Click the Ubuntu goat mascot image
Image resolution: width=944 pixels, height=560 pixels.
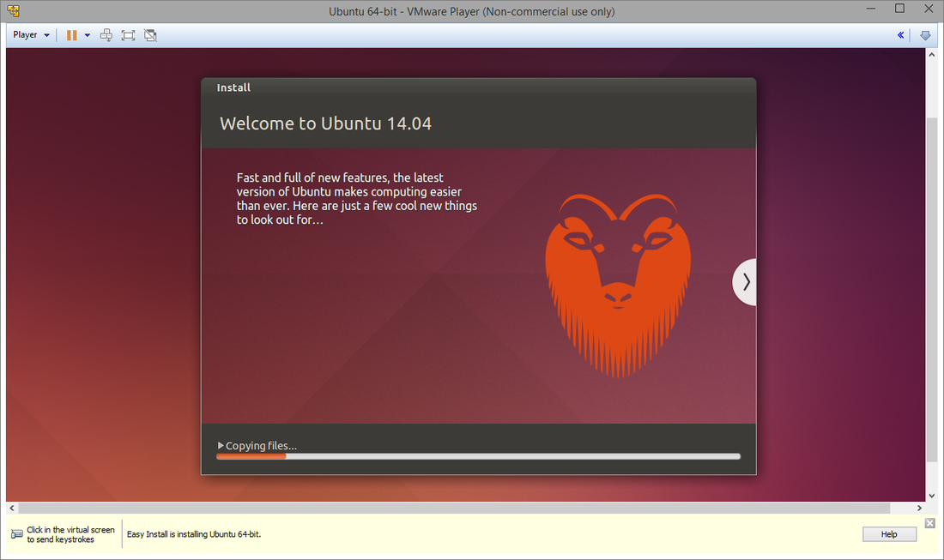[618, 285]
